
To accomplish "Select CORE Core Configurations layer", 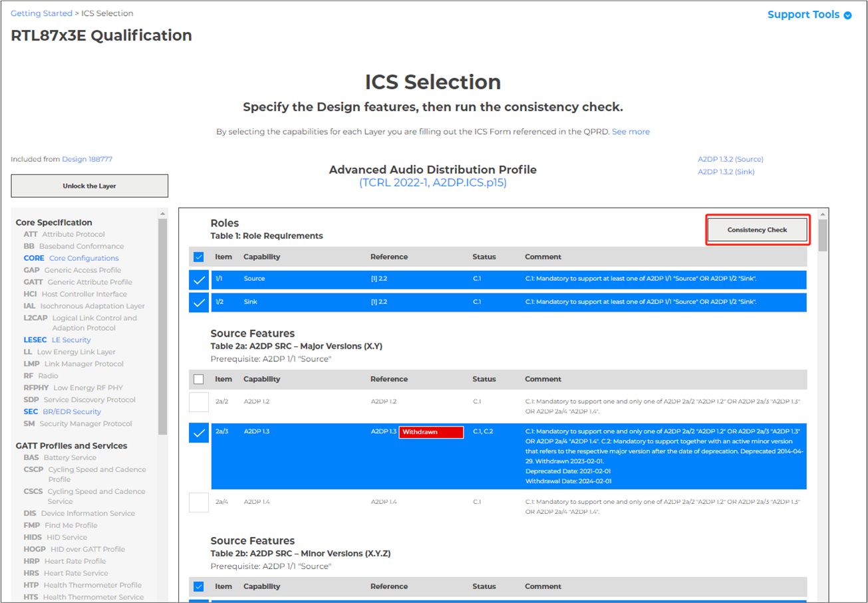I will coord(71,258).
